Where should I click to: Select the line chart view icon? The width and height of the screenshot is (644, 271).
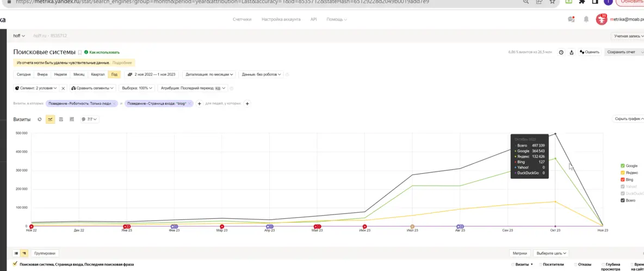click(50, 119)
